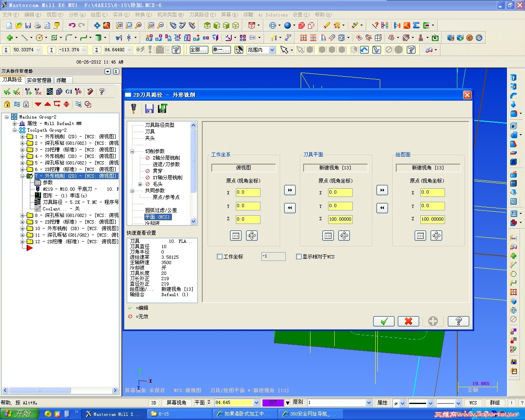Click the pick origin icon under 绘图面

pos(436,235)
